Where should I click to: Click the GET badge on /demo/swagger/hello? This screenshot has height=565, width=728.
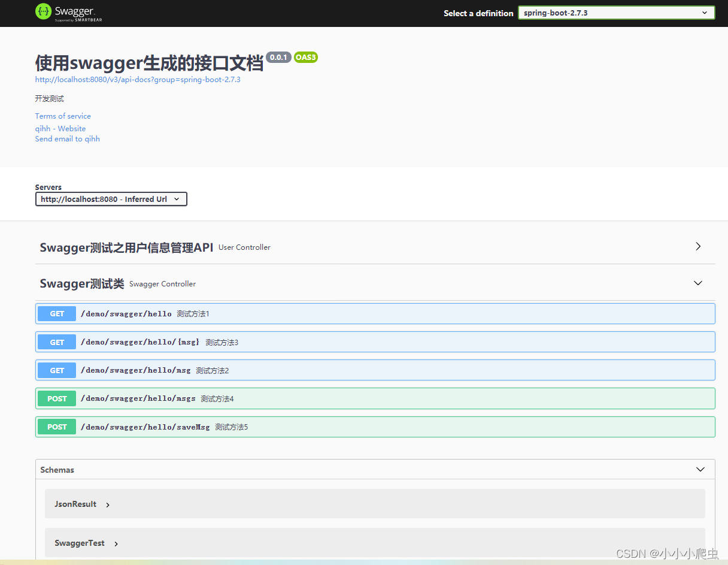(x=56, y=313)
